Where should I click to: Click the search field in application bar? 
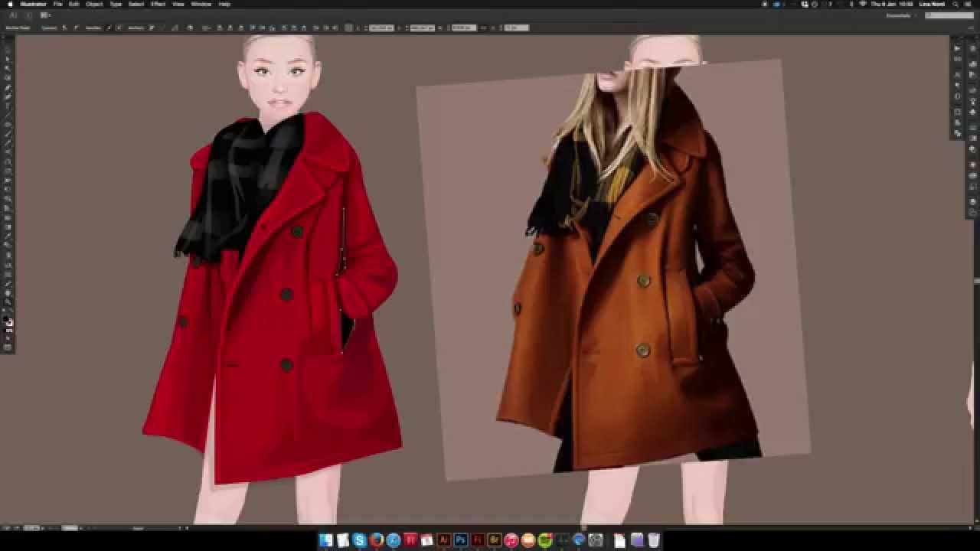(x=949, y=15)
